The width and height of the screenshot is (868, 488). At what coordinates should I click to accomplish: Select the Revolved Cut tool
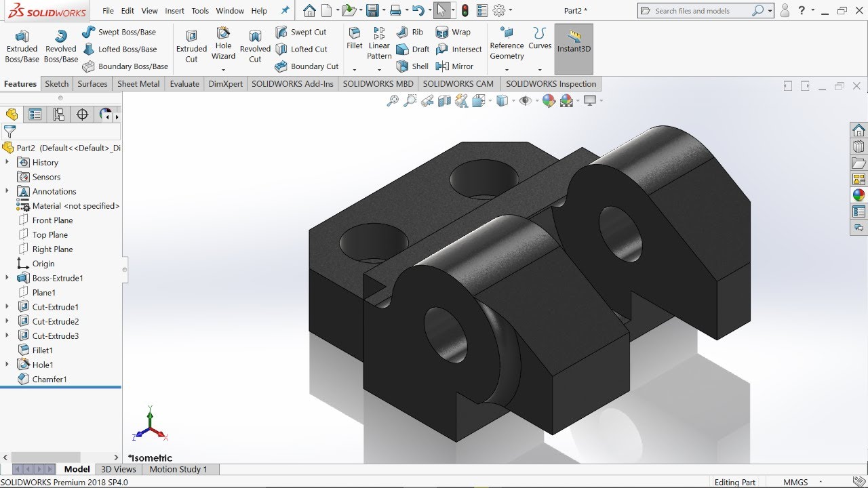click(x=255, y=47)
